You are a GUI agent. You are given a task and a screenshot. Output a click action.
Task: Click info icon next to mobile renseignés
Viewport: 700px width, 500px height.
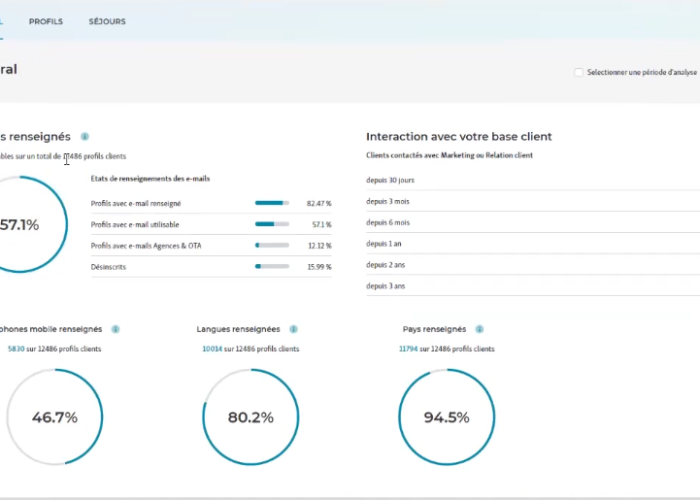pos(115,329)
